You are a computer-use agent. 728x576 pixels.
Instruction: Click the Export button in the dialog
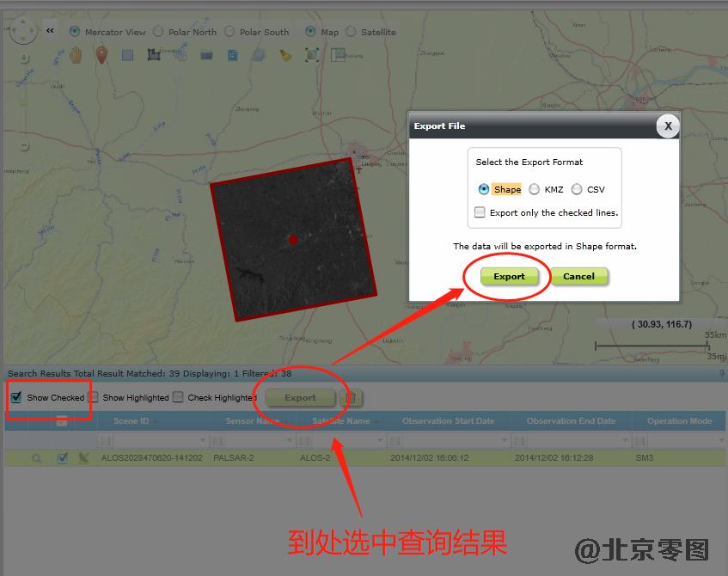[509, 276]
